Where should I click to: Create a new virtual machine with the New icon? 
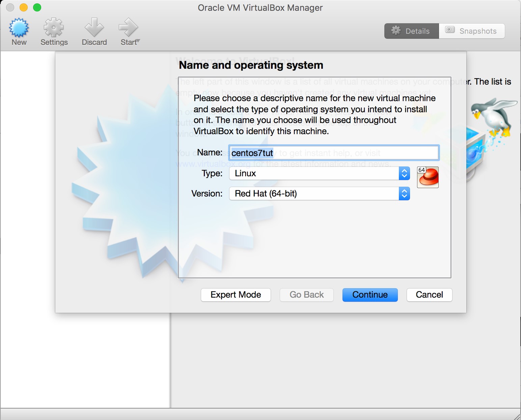pyautogui.click(x=19, y=30)
